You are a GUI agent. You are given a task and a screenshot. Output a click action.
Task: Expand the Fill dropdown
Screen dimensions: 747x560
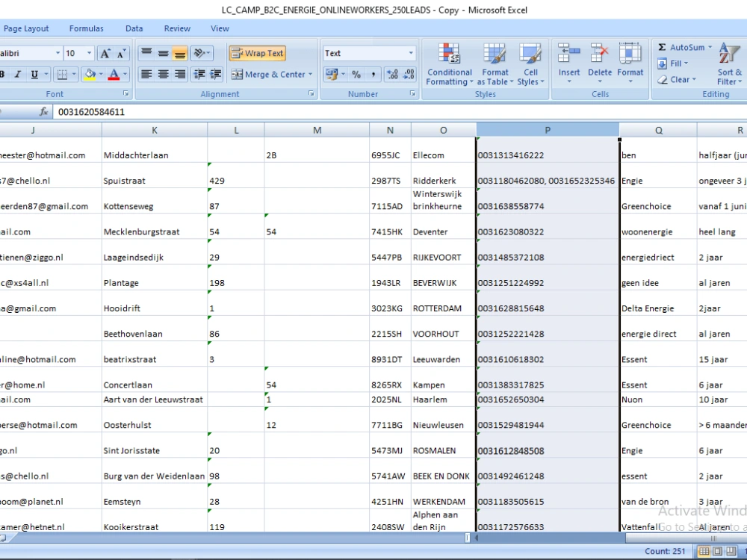click(686, 63)
